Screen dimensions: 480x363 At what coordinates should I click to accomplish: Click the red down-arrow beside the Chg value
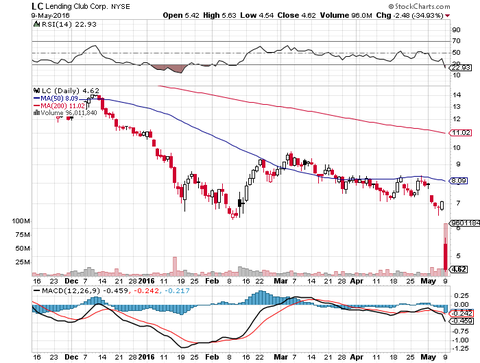[447, 16]
